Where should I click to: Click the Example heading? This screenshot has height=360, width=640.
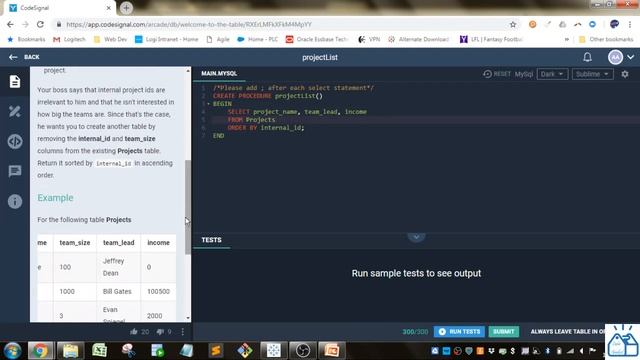56,198
